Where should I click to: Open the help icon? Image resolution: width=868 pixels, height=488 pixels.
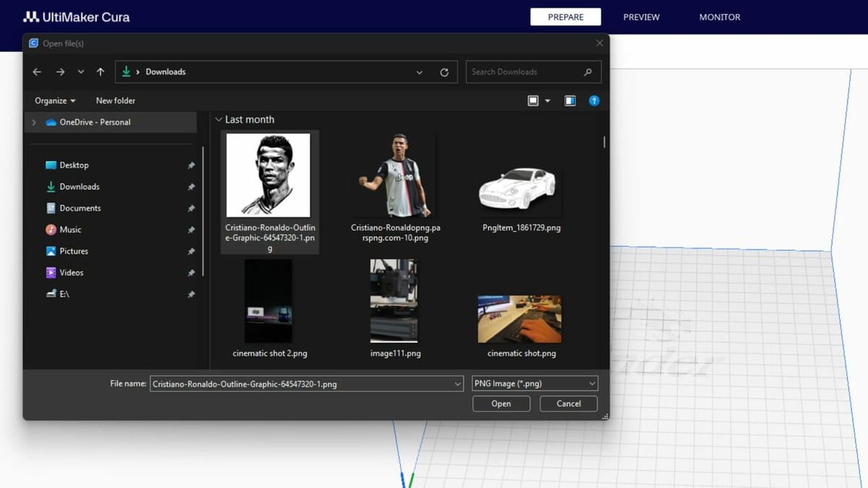(x=594, y=100)
